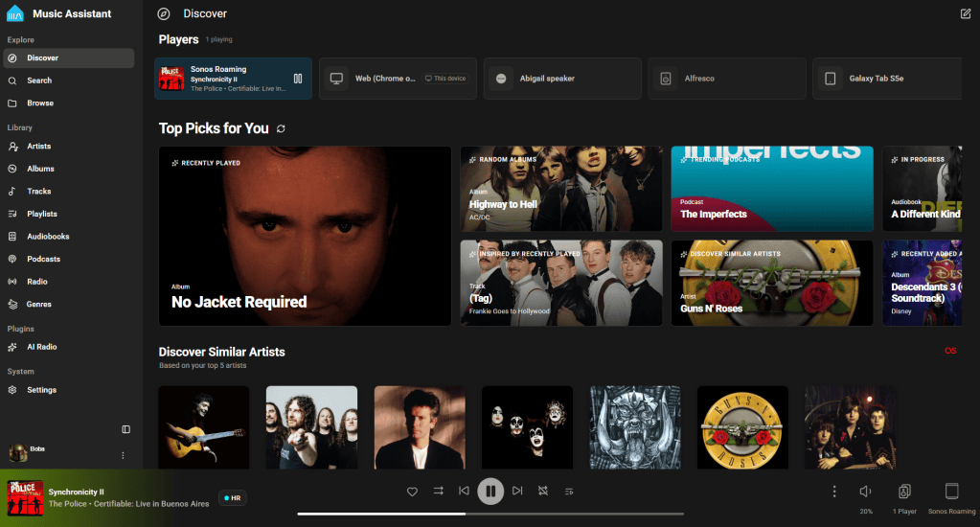Skip to next track
Screen dimensions: 980x527
click(517, 492)
